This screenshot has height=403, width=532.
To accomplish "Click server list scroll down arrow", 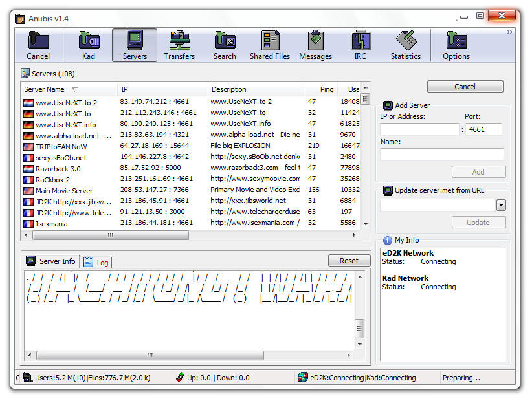I will [366, 224].
